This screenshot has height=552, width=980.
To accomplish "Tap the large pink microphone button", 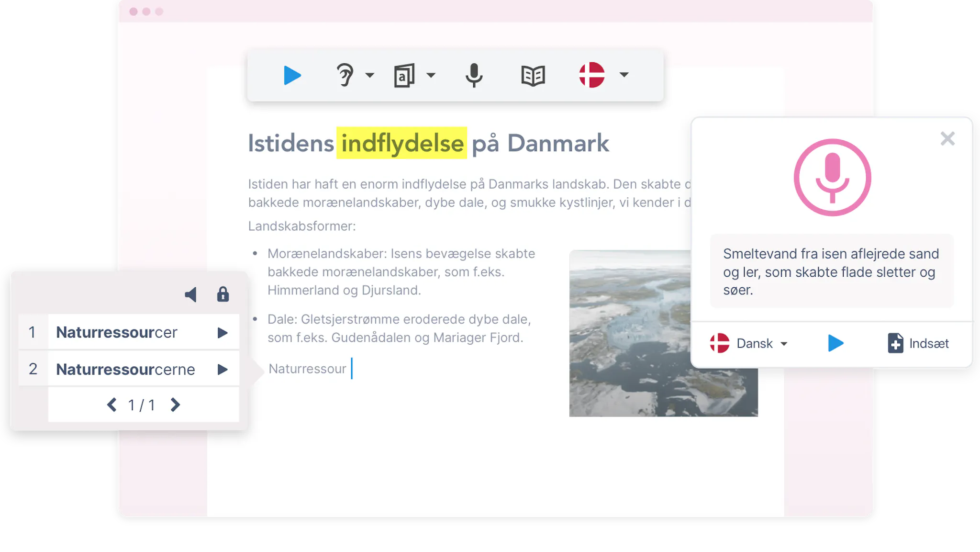I will click(832, 177).
